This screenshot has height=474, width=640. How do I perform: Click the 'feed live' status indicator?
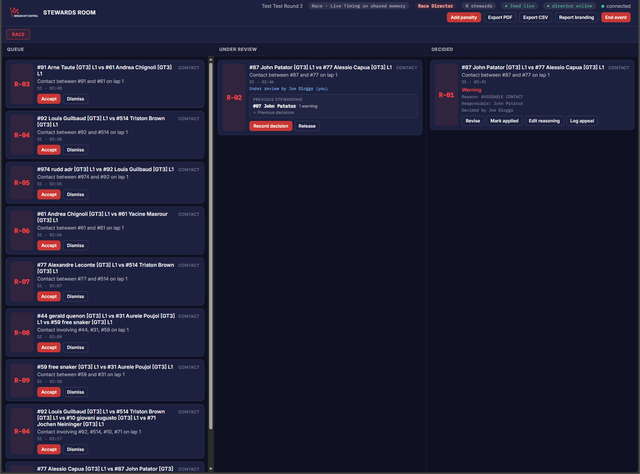tap(519, 6)
